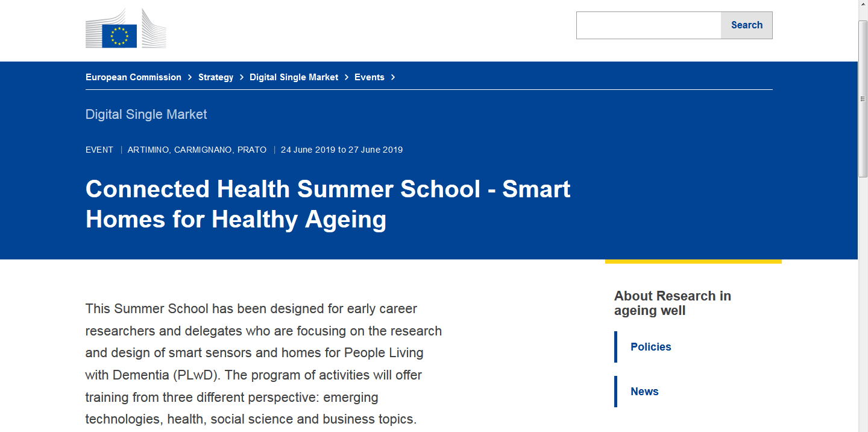Click the chevron after Strategy breadcrumb
Image resolution: width=868 pixels, height=432 pixels.
pyautogui.click(x=242, y=77)
